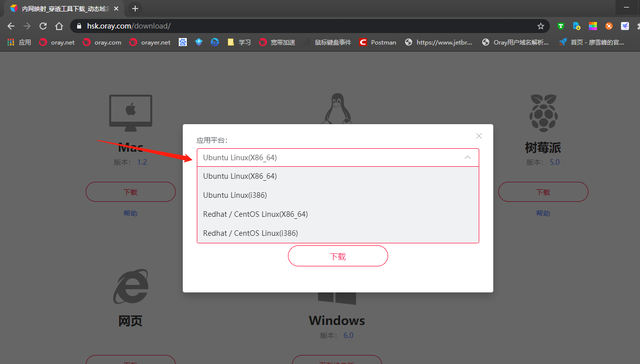Click the address bar URL field
The width and height of the screenshot is (640, 364).
pos(300,26)
